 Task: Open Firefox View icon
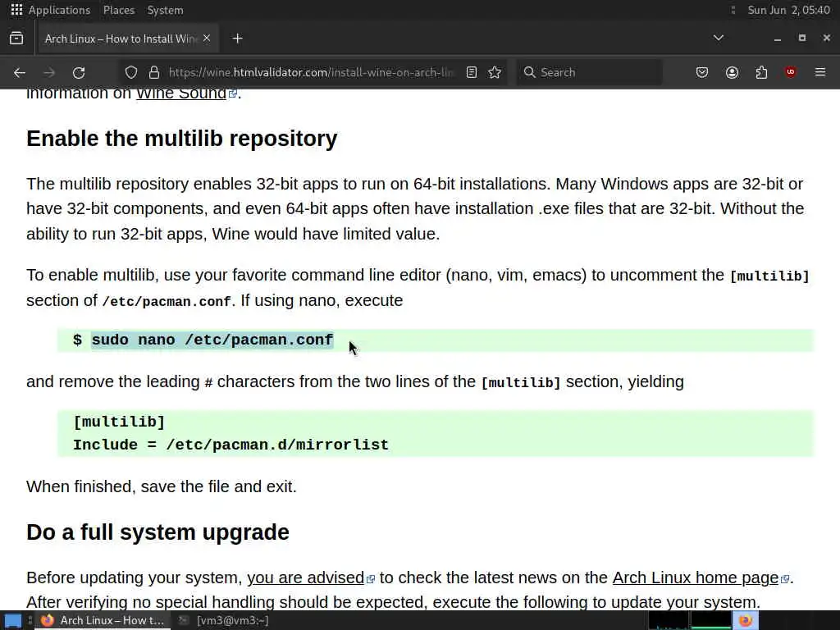[16, 39]
